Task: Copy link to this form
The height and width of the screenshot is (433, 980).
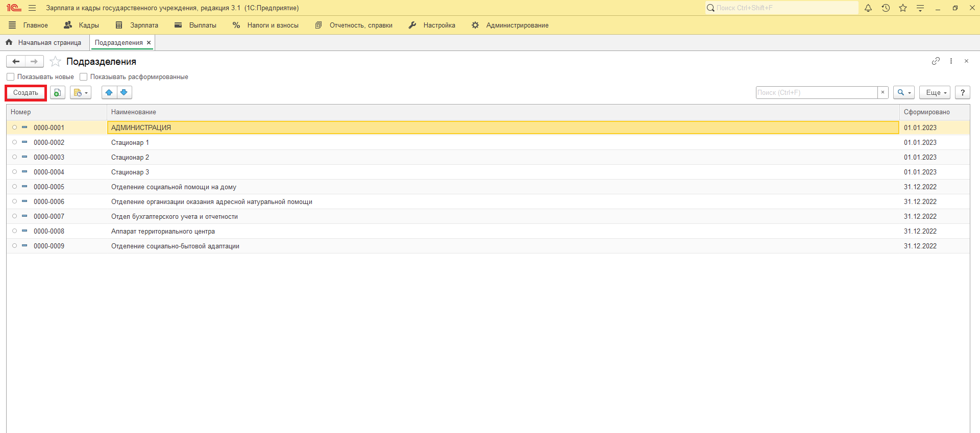Action: pyautogui.click(x=936, y=61)
